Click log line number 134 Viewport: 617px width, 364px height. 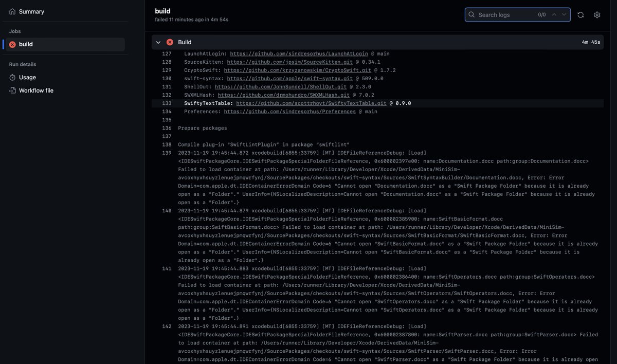[167, 111]
